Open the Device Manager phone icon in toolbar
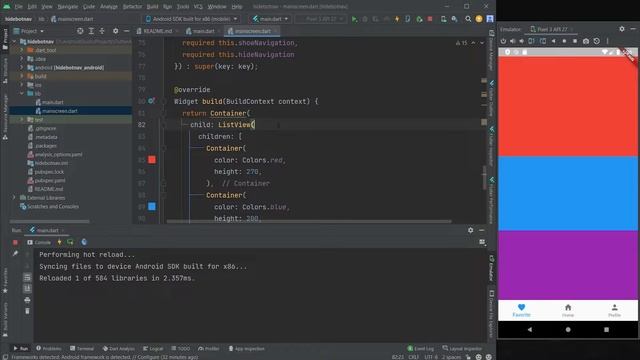640x360 pixels. [443, 19]
